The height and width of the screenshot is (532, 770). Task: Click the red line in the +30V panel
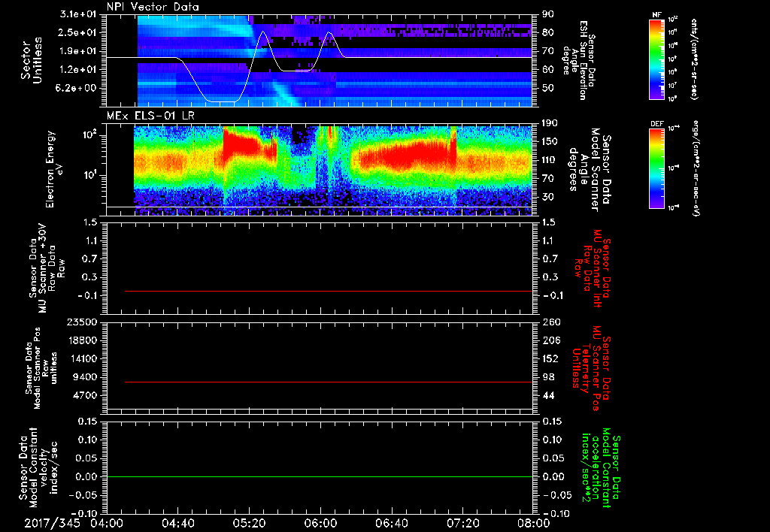pyautogui.click(x=329, y=291)
